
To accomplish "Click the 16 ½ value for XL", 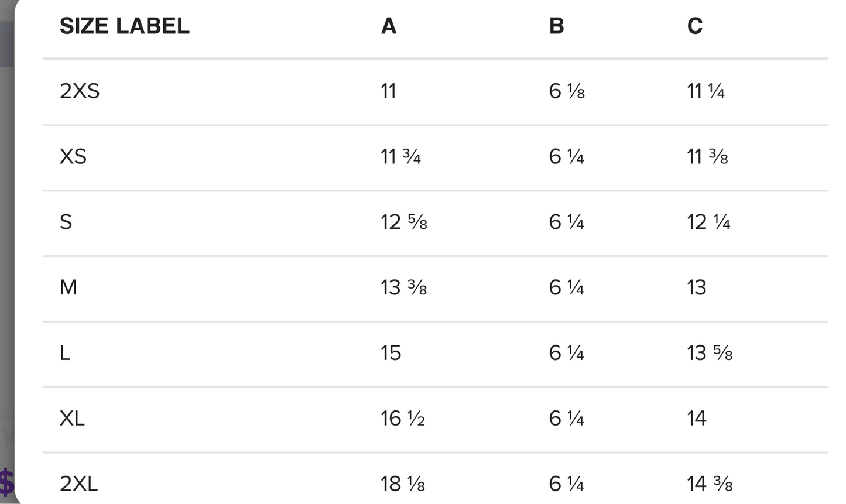I will point(403,419).
